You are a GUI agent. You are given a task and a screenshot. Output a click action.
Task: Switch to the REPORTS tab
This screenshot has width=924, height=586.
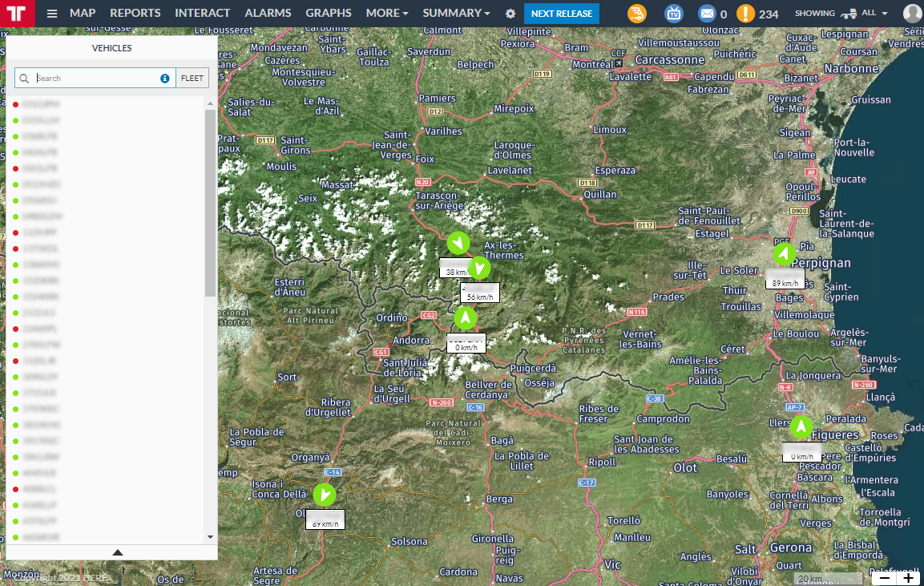click(x=135, y=13)
